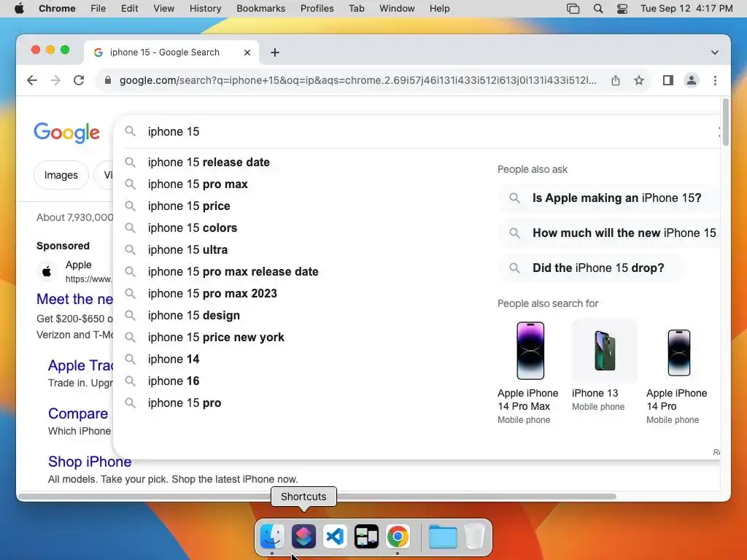Viewport: 747px width, 560px height.
Task: Click the Stage Manager menu bar icon
Action: pyautogui.click(x=573, y=9)
